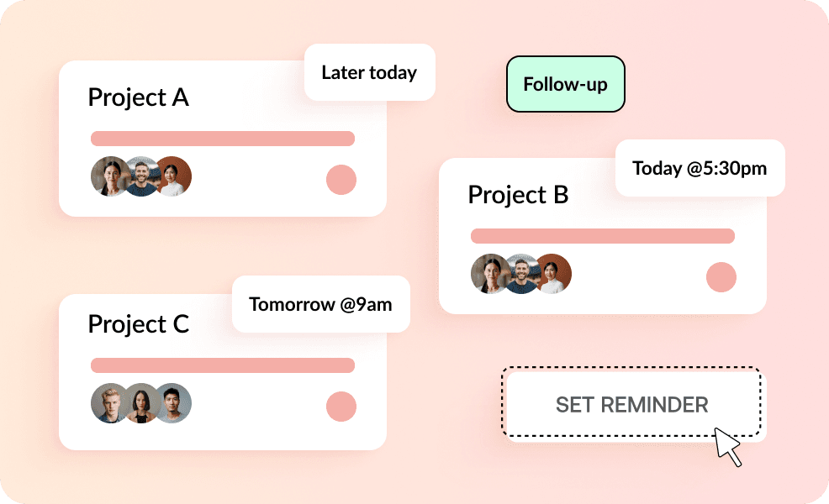Image resolution: width=829 pixels, height=504 pixels.
Task: Click the Project C title
Action: (x=139, y=324)
